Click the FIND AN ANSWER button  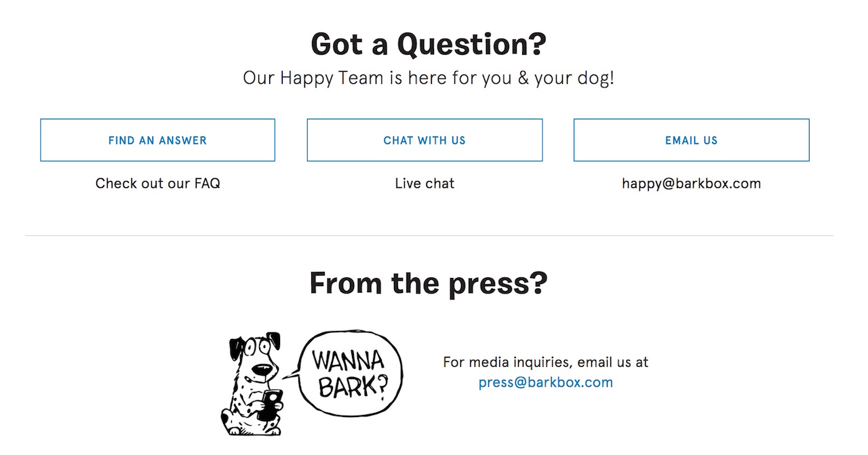click(x=157, y=140)
